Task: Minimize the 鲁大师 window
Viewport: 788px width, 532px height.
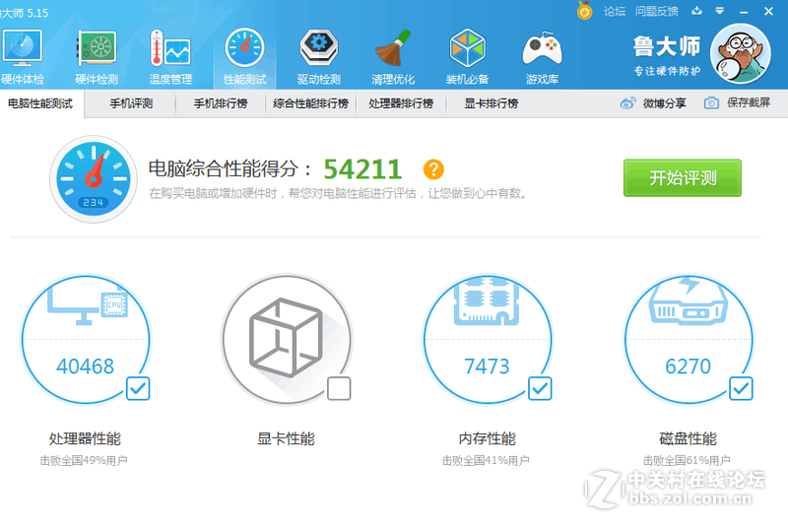Action: click(x=744, y=11)
